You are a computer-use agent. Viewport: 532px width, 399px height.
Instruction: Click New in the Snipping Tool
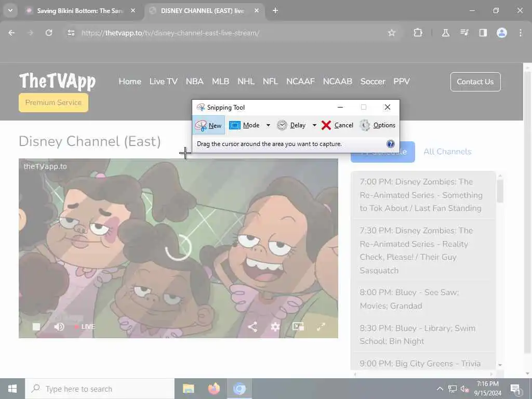point(209,125)
